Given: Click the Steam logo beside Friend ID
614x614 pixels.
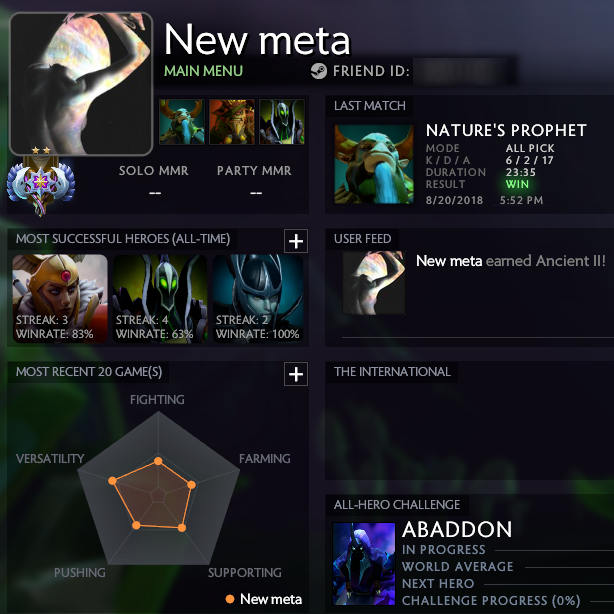Looking at the screenshot, I should 319,71.
